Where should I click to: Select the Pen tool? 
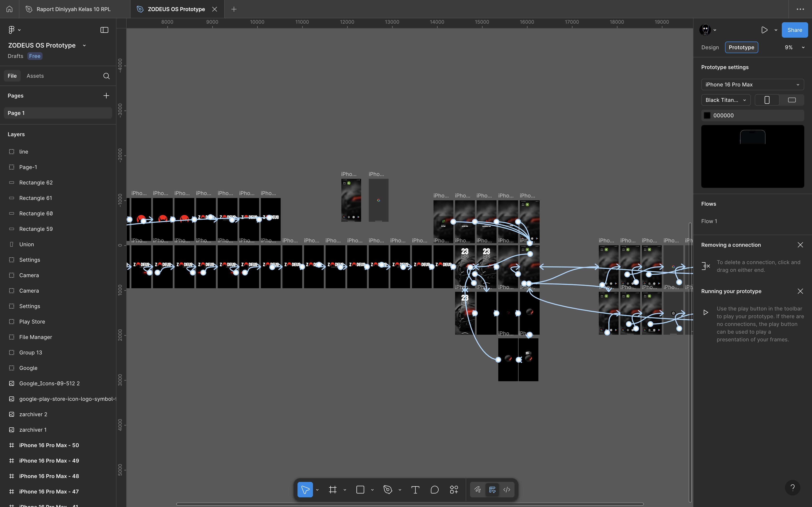pos(388,490)
